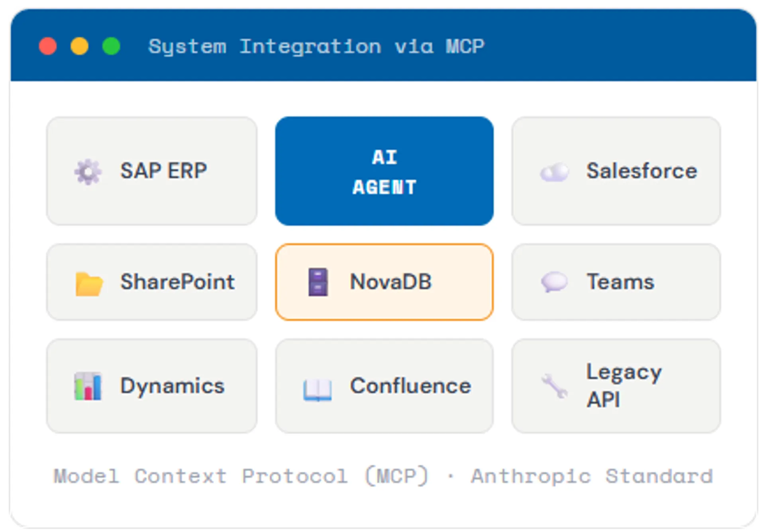765x532 pixels.
Task: Choose the highlighted NovaDB text label
Action: [390, 282]
